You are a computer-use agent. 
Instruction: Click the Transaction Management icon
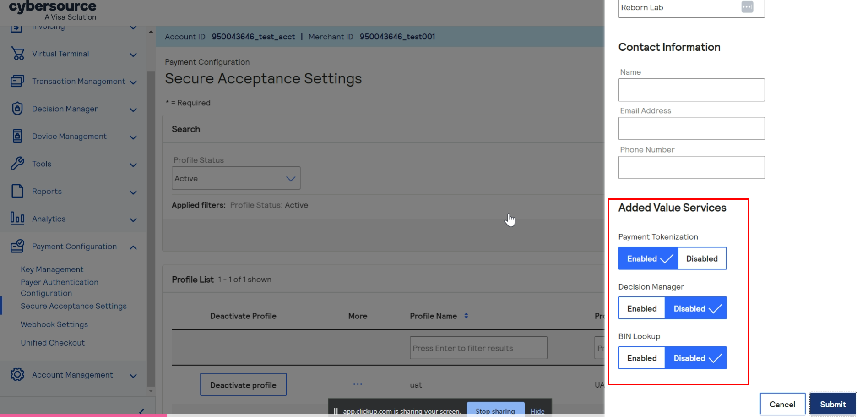17,81
